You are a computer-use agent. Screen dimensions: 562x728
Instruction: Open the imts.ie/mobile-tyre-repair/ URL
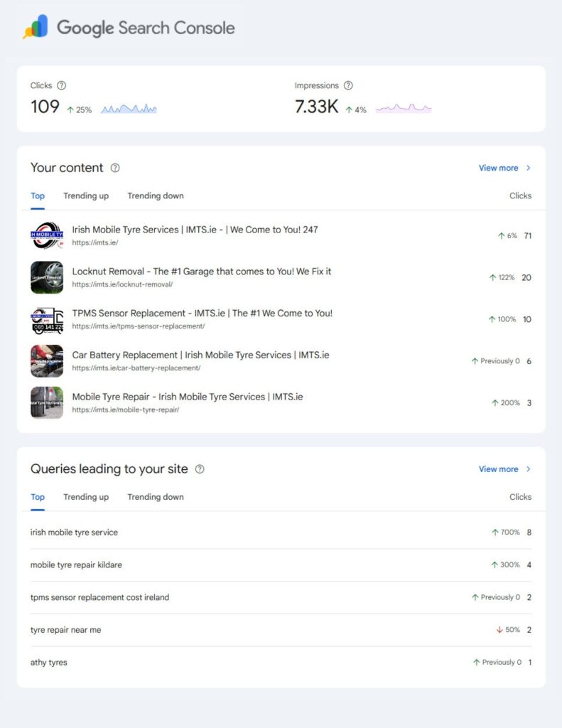[x=125, y=409]
